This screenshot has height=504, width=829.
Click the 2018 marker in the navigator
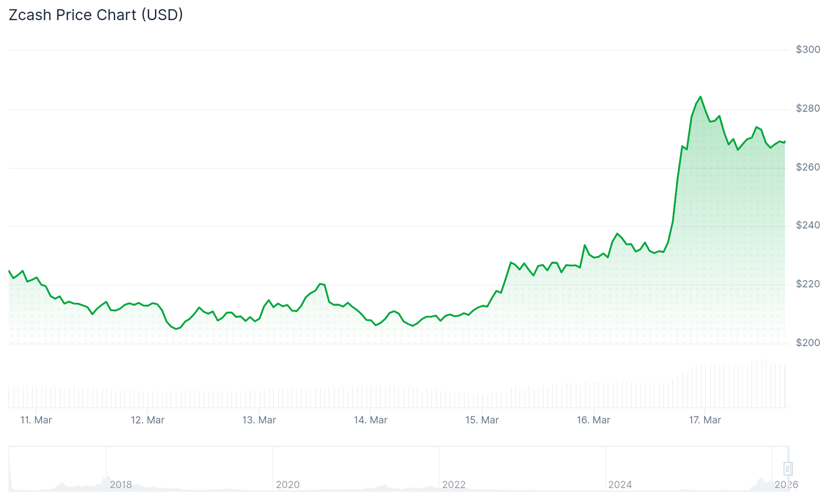click(121, 485)
